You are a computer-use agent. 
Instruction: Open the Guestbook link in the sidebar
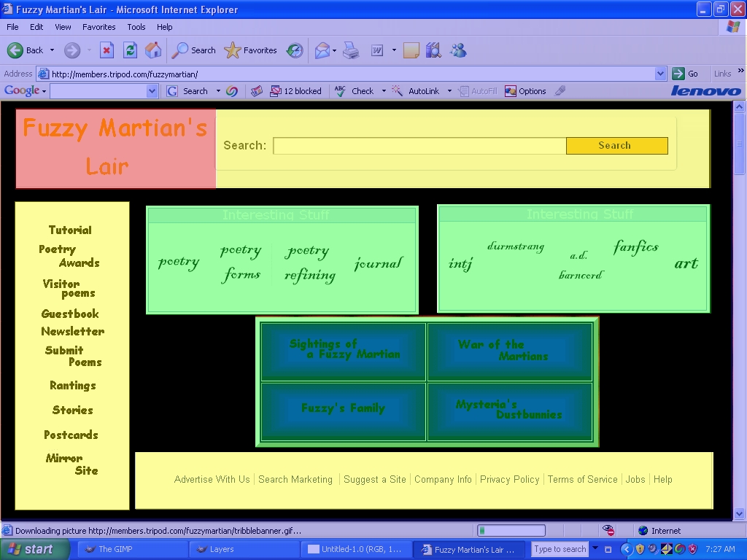coord(70,314)
